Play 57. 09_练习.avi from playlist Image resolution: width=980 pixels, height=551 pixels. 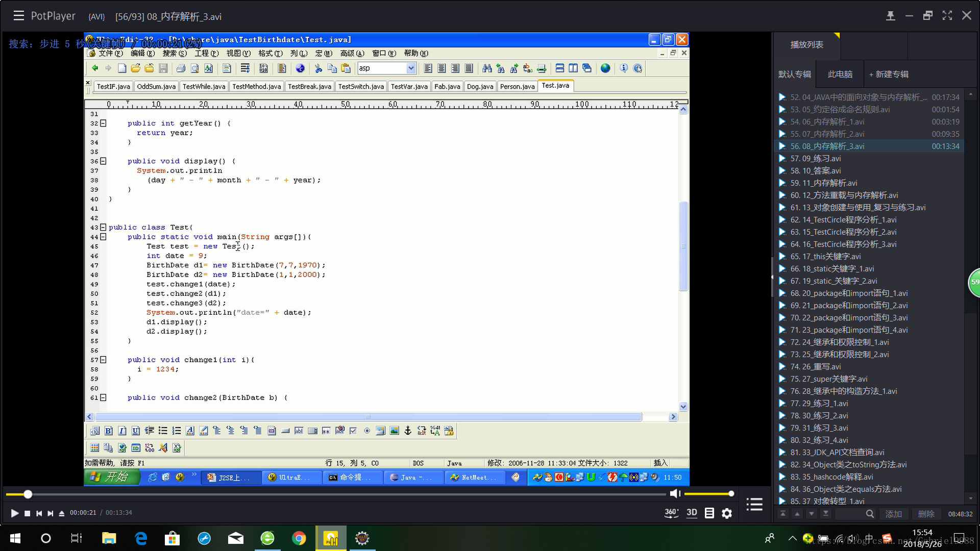click(869, 159)
